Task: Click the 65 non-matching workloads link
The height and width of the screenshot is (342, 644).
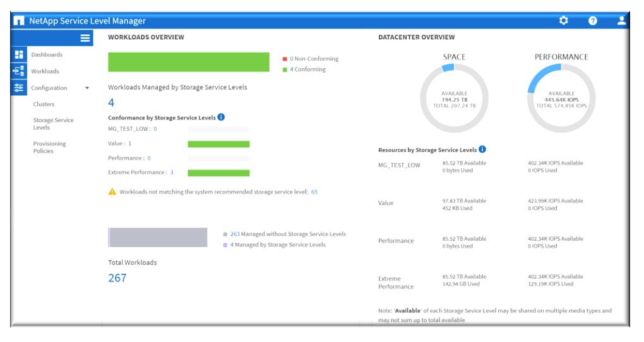Action: pos(314,192)
